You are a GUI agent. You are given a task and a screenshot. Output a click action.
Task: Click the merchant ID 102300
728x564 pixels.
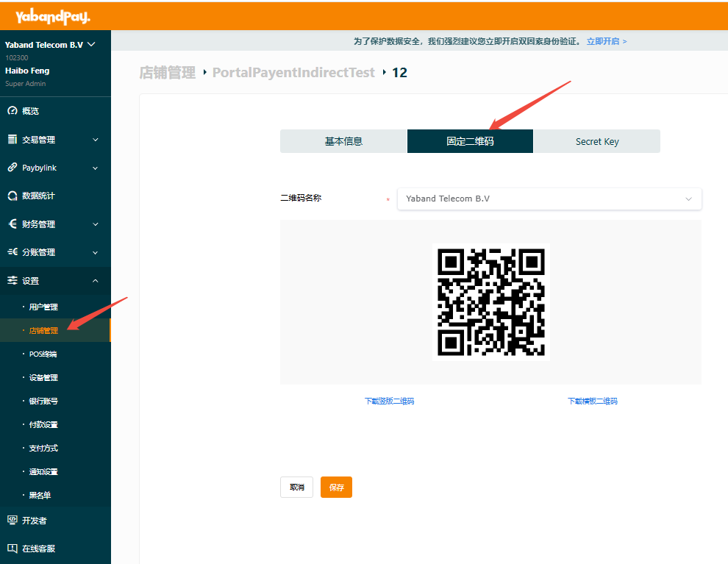17,57
